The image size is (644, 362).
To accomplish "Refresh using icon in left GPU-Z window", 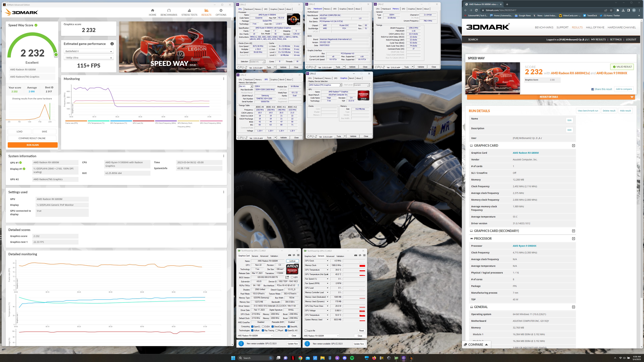I will click(x=294, y=255).
